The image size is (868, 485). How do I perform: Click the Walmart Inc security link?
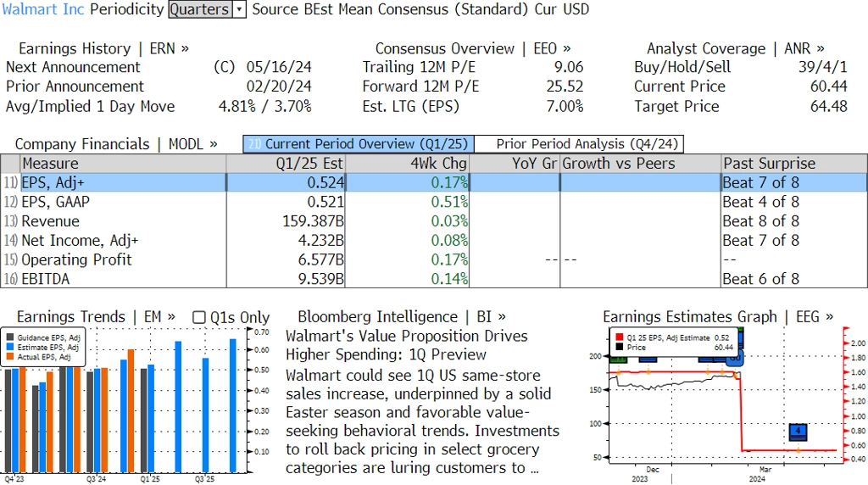pos(43,9)
